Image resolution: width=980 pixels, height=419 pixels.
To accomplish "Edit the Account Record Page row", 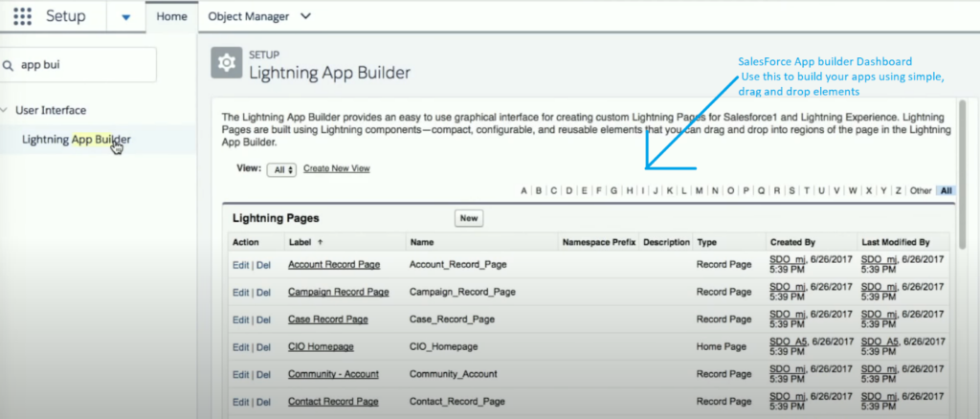I will pos(240,265).
